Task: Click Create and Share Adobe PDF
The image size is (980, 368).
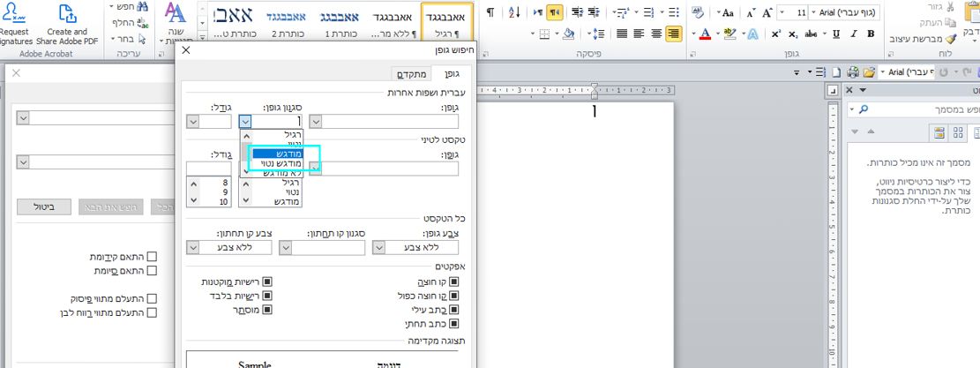Action: tap(68, 25)
